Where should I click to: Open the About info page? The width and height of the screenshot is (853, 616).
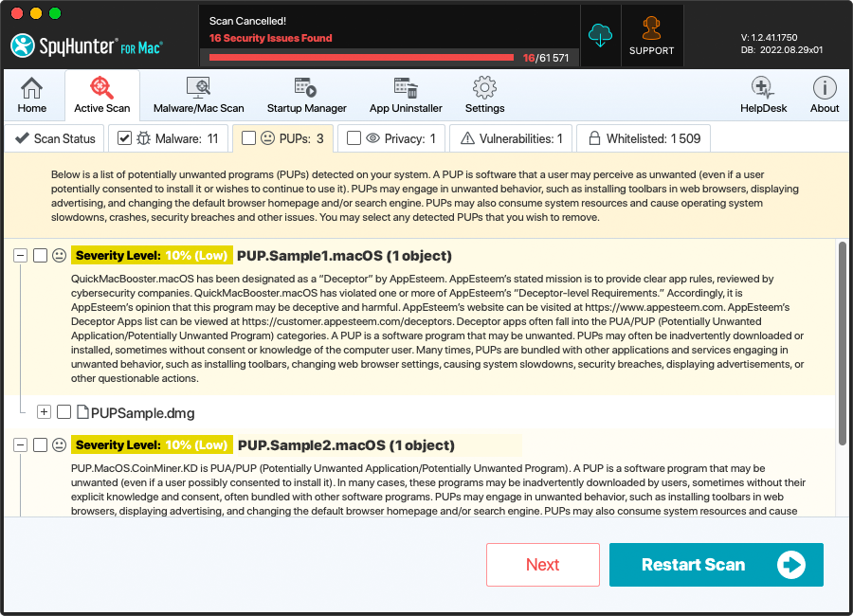824,96
